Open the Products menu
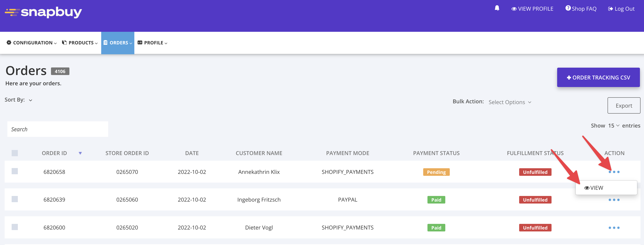The image size is (644, 245). click(x=80, y=43)
